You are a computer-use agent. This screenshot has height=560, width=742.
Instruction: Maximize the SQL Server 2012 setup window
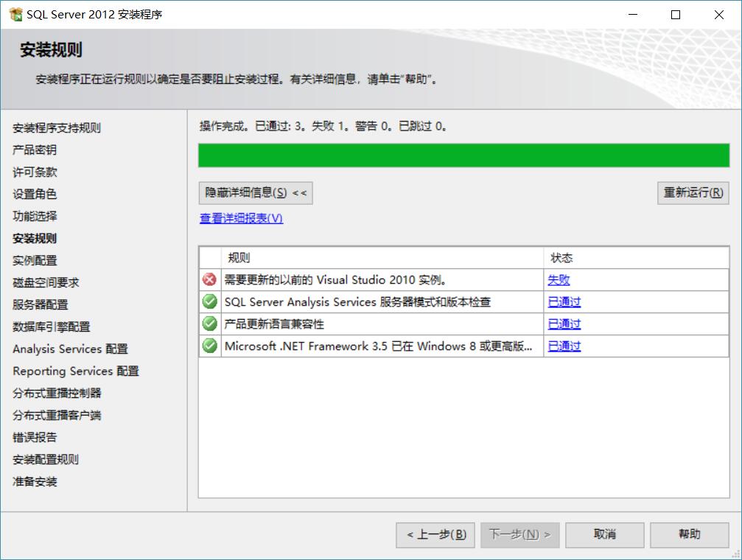tap(676, 15)
